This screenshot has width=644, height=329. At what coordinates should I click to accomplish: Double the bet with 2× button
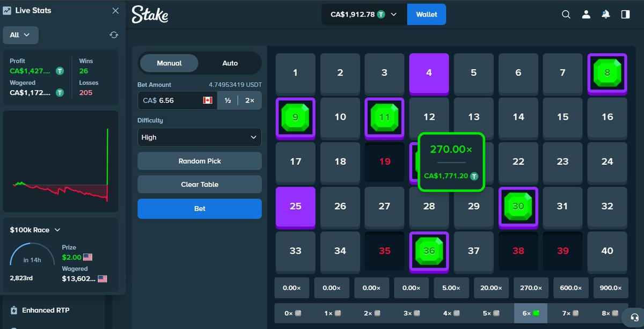(x=250, y=100)
